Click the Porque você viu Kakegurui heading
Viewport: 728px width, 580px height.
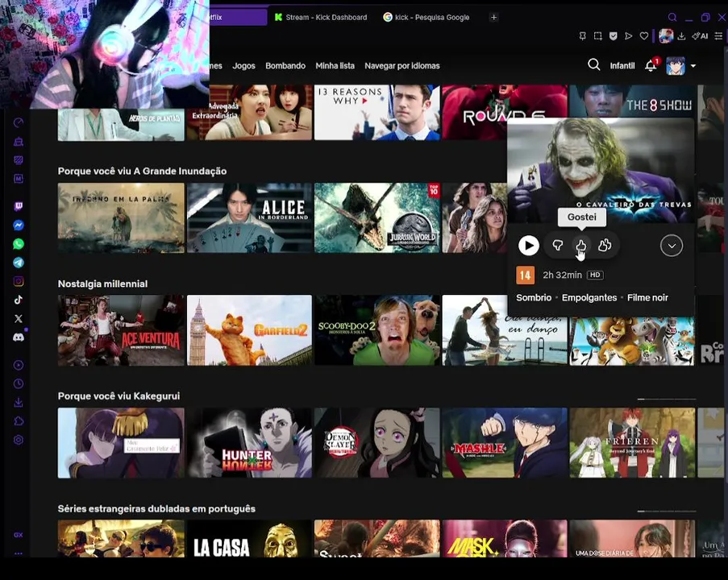tap(119, 396)
